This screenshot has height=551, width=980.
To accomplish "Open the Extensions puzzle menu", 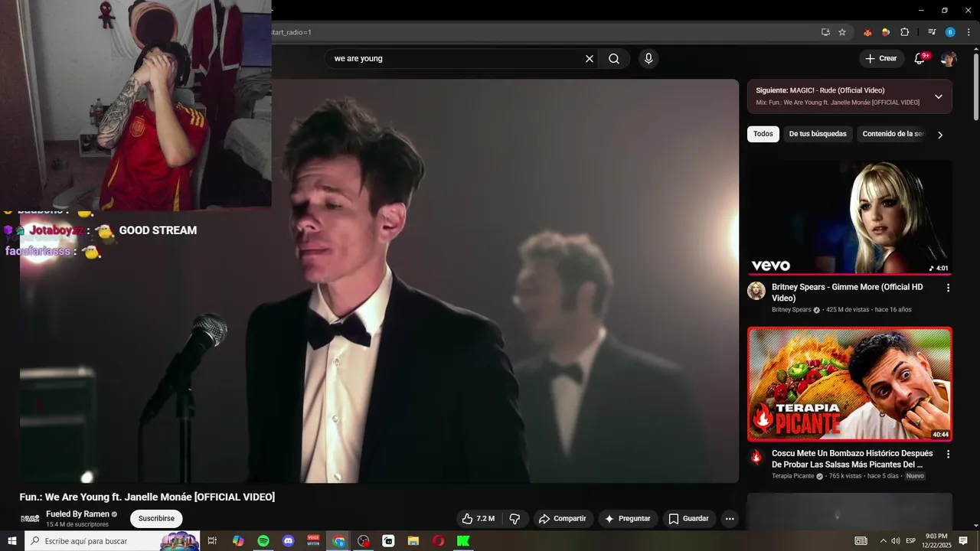I will pos(904,32).
